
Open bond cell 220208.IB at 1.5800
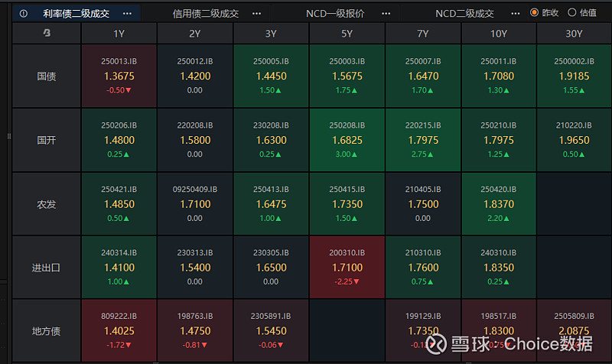point(195,140)
